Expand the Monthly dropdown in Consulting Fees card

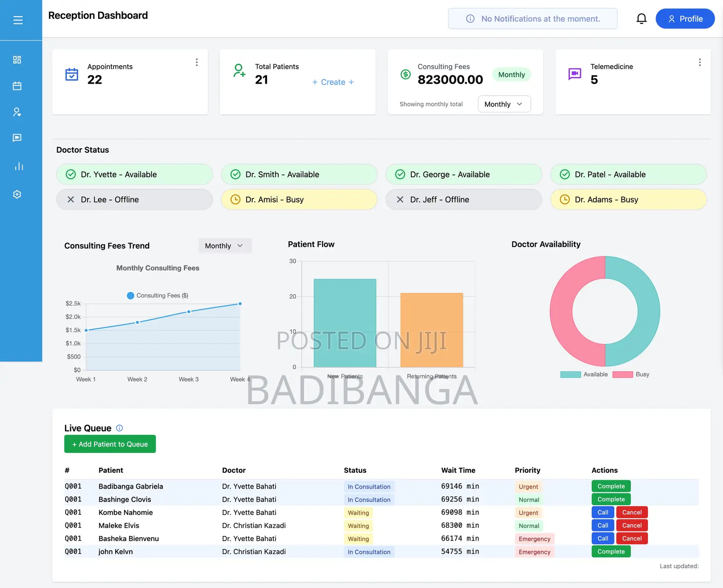[x=504, y=104]
